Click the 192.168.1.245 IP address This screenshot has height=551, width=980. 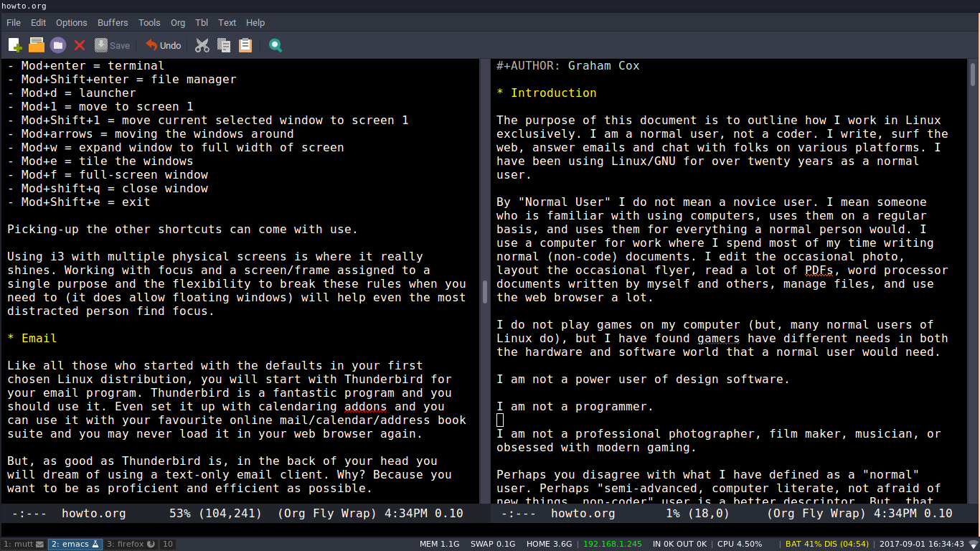point(613,544)
